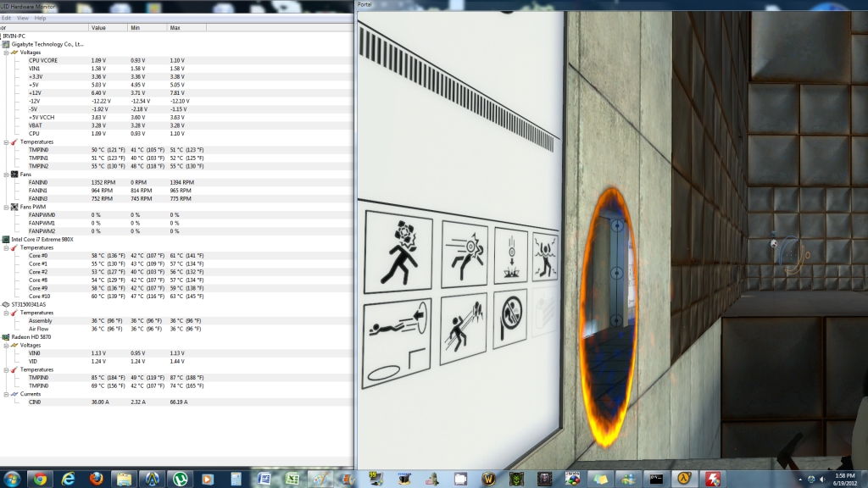Click the Portal window title bar
This screenshot has width=868, height=488.
pyautogui.click(x=611, y=5)
